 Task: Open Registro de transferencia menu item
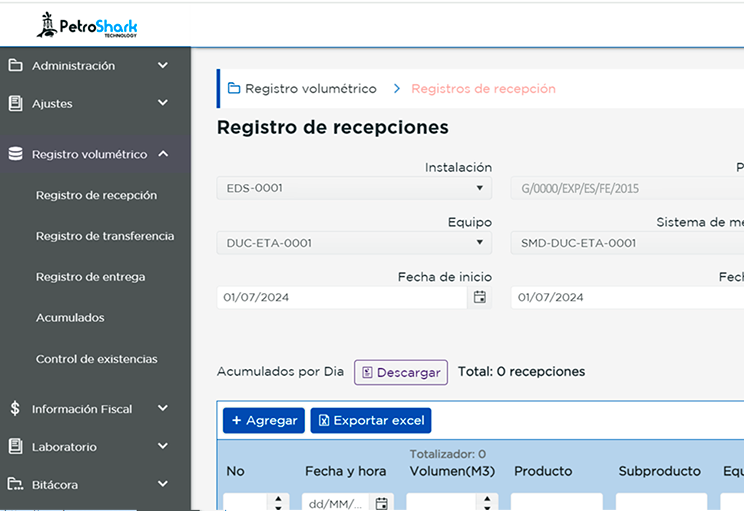105,236
